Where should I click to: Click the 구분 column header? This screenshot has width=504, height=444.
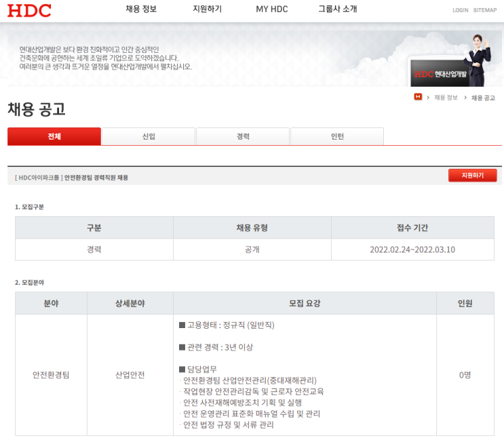(x=94, y=228)
